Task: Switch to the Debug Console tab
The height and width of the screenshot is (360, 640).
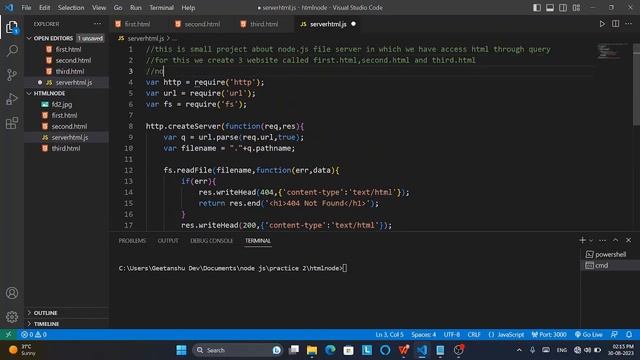Action: [211, 240]
